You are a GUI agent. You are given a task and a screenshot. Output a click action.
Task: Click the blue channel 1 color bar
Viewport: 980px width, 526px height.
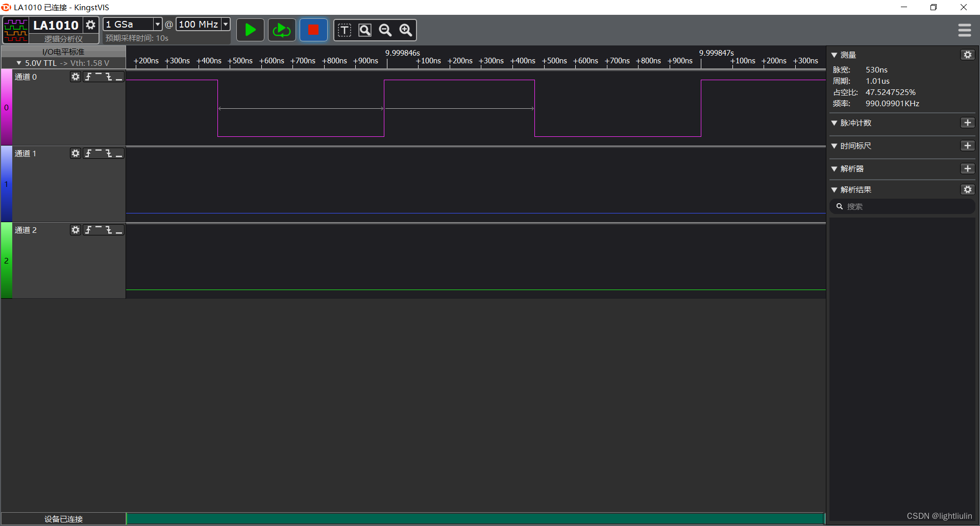(x=6, y=184)
